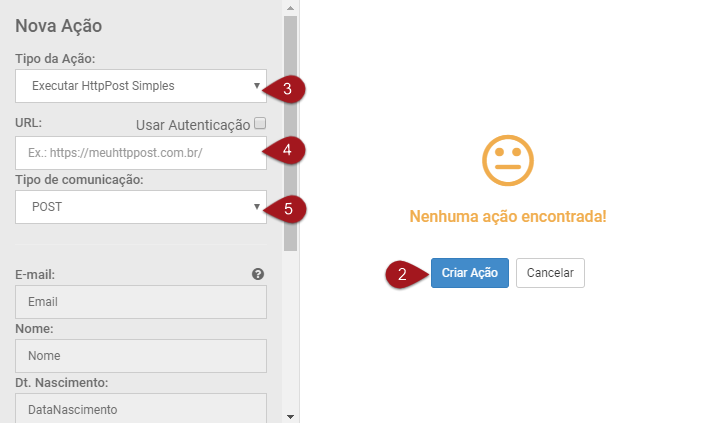Click the red step marker number 3
The image size is (704, 423).
[x=286, y=88]
